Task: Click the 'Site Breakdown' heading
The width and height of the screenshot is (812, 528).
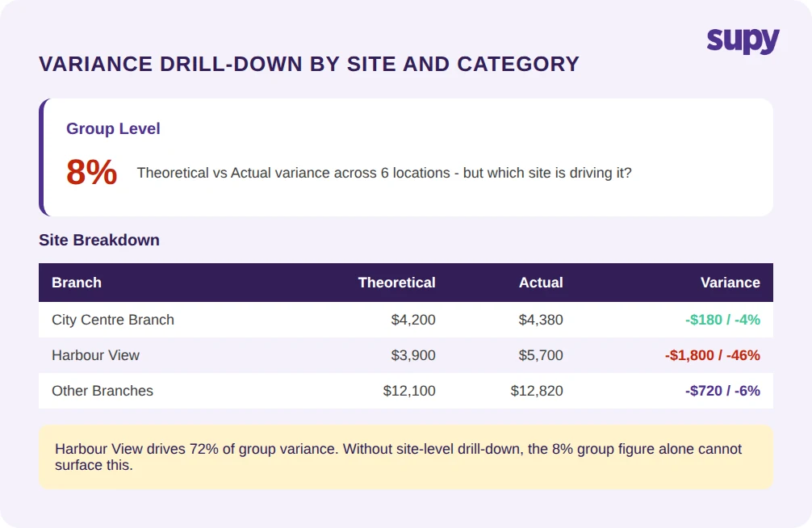Action: click(x=99, y=240)
